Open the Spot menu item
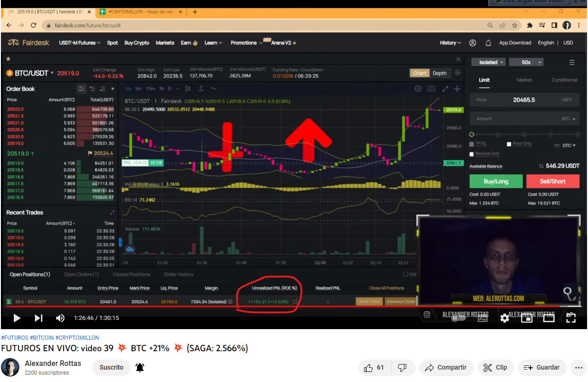The image size is (588, 382). point(112,43)
